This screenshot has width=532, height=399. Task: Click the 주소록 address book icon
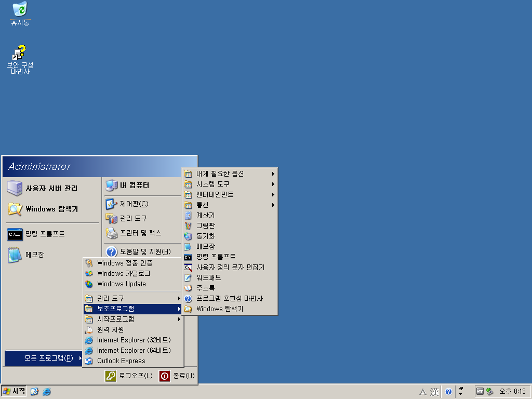coord(188,288)
